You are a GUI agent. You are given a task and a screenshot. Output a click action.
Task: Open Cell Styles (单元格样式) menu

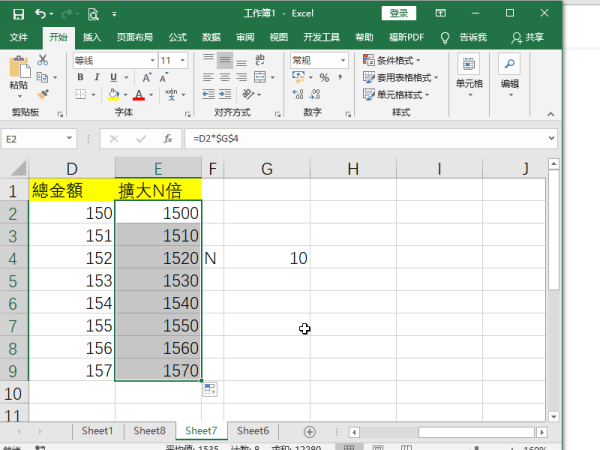click(x=396, y=95)
